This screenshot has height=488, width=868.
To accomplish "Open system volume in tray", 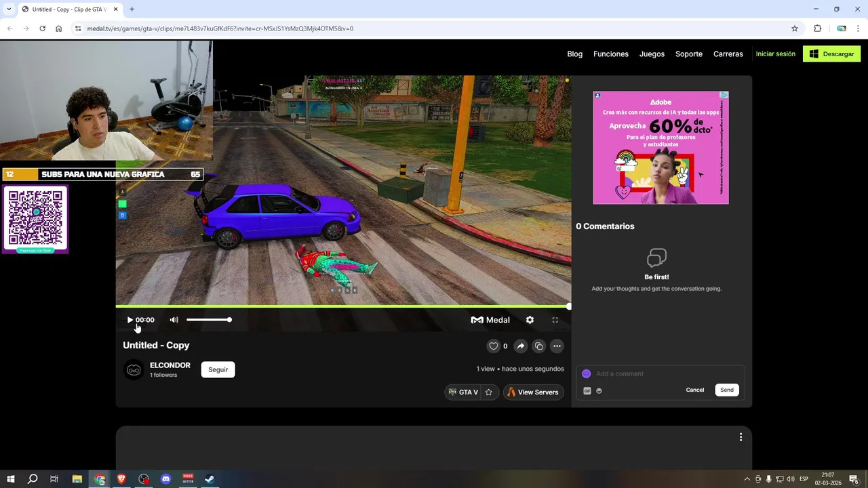I will pos(790,479).
